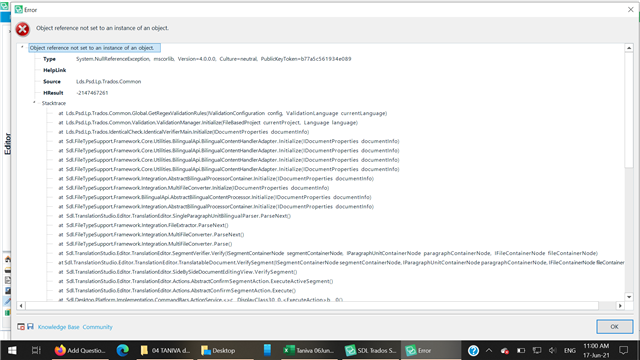Click the volume speaker tray icon

[553, 350]
